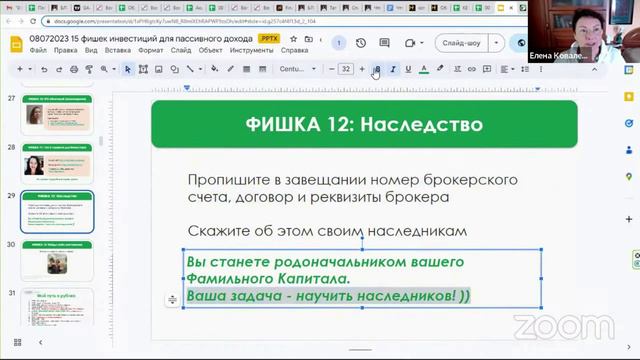Start the Слайд-шоу presentation
The height and width of the screenshot is (360, 640).
click(x=462, y=43)
